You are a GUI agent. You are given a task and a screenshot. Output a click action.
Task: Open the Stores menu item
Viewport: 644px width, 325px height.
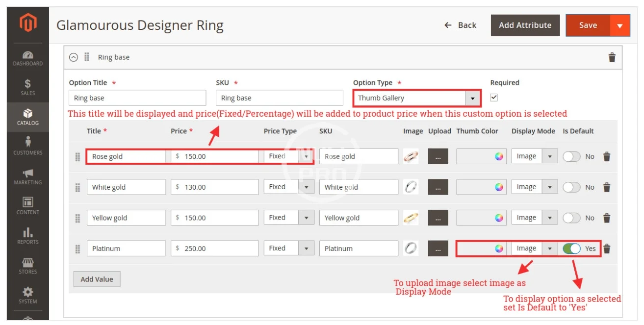tap(28, 266)
